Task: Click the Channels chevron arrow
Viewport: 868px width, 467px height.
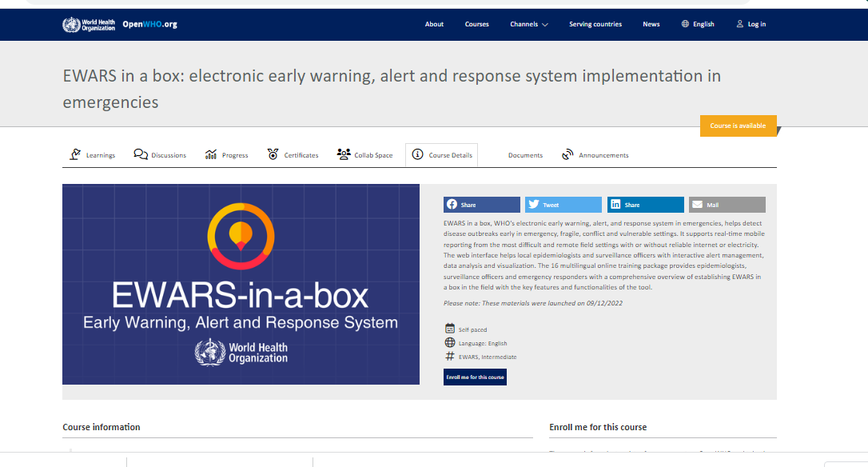Action: point(545,25)
